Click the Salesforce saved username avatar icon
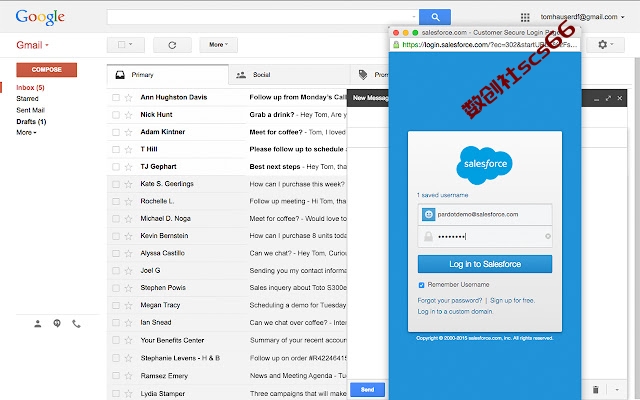640x400 pixels. tap(428, 214)
